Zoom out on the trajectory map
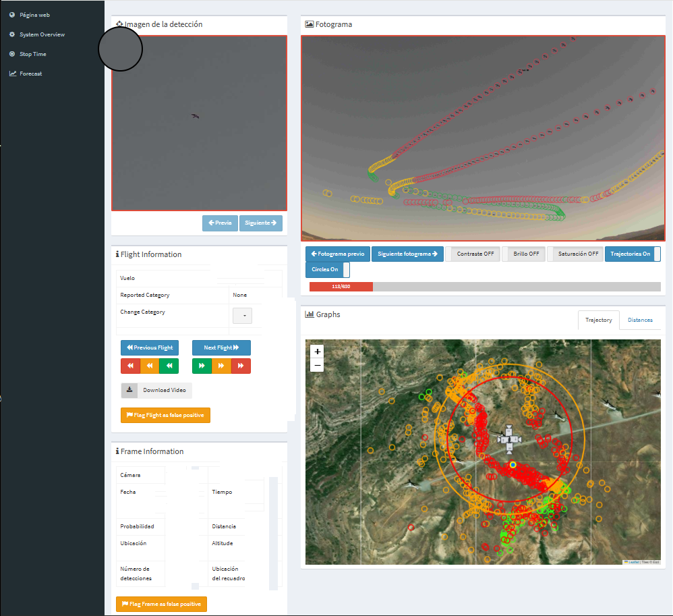This screenshot has width=673, height=616. click(318, 366)
